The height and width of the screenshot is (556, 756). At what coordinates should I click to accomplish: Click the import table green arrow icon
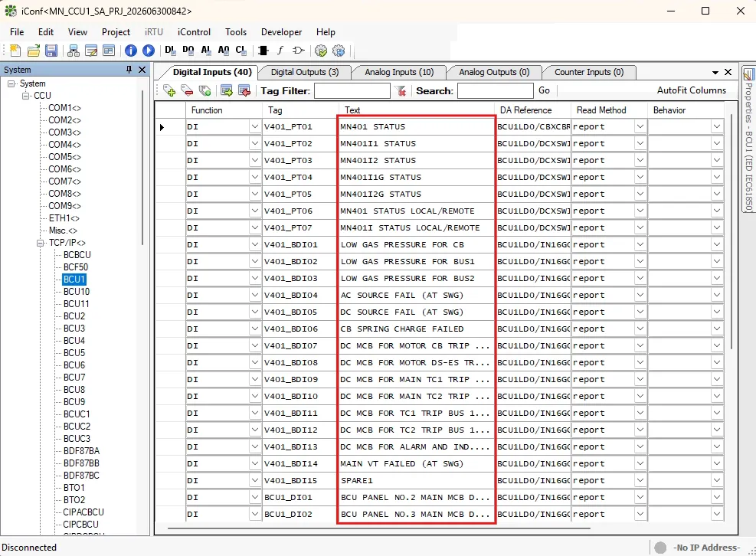tap(227, 90)
